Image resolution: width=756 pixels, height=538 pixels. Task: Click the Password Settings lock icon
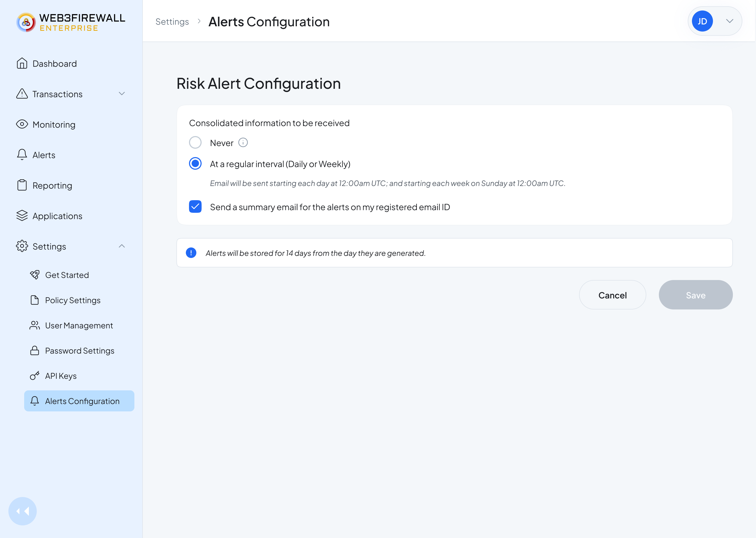coord(35,350)
